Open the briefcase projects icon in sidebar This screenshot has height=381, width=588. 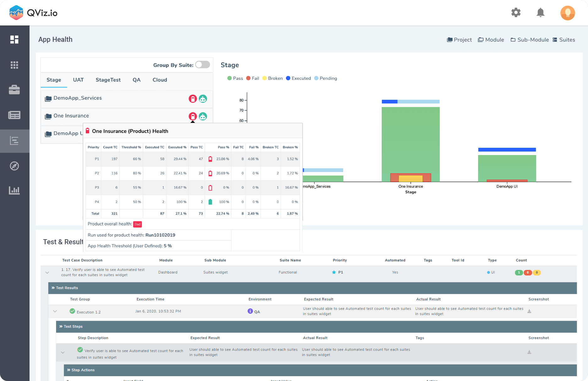point(15,90)
